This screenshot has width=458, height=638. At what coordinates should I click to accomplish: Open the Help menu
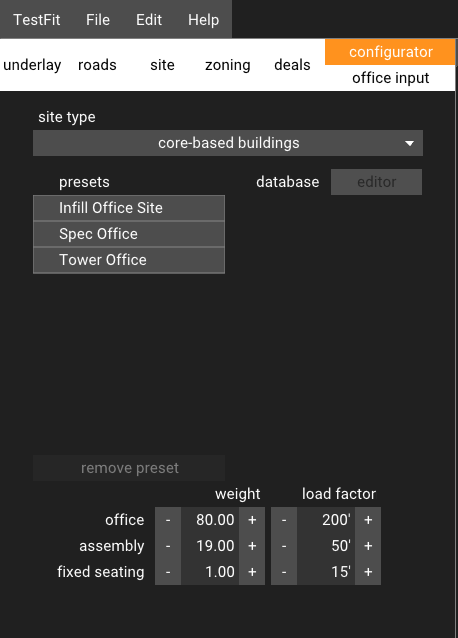[203, 20]
